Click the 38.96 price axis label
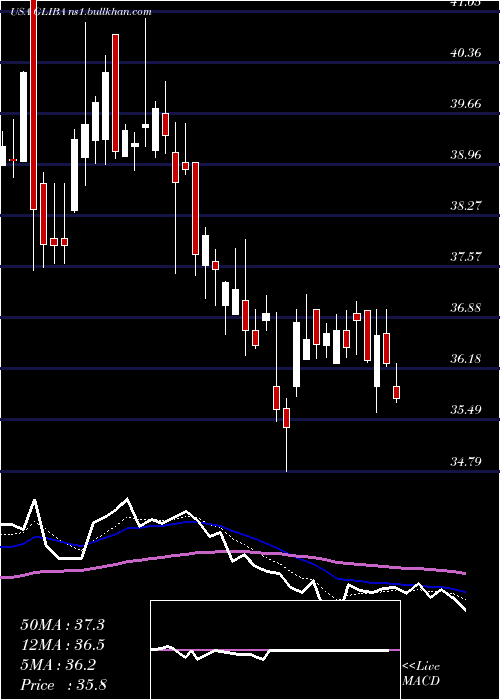This screenshot has width=500, height=700. [x=466, y=155]
